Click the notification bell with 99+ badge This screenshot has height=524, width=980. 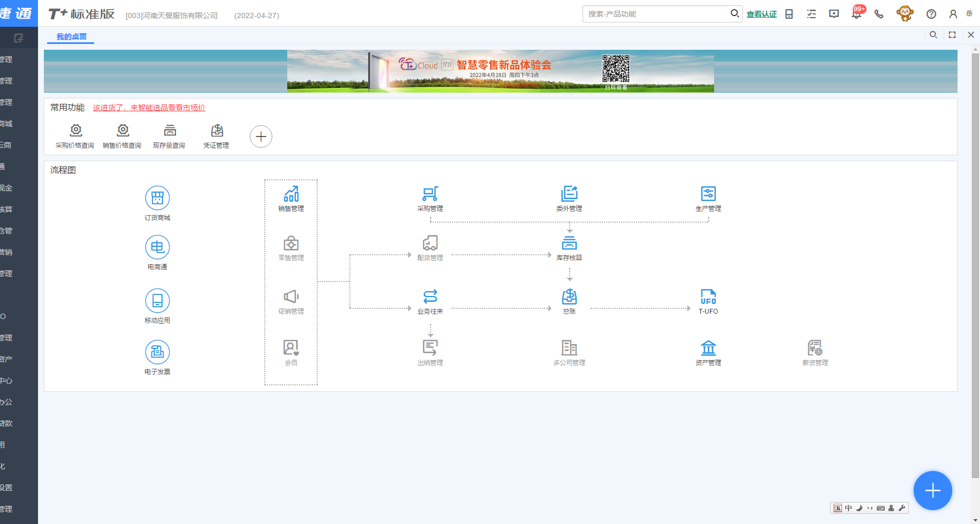pyautogui.click(x=856, y=14)
